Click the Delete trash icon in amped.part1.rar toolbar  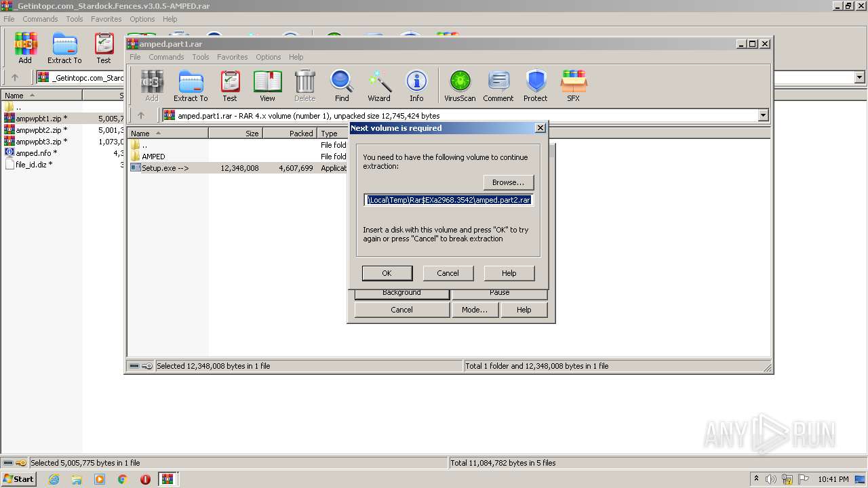(304, 86)
